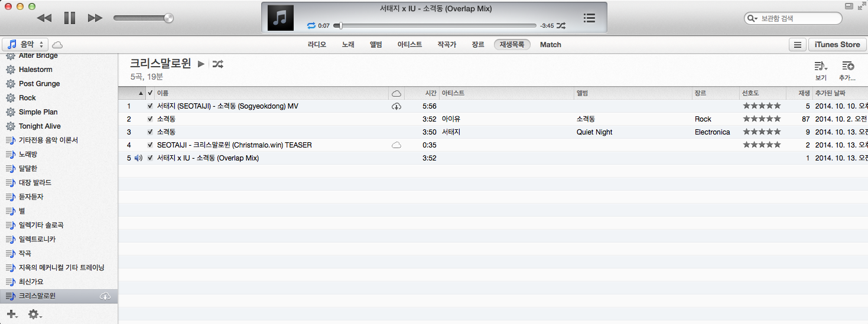The width and height of the screenshot is (868, 324).
Task: Open the 노래방 playlist in sidebar
Action: pos(28,155)
